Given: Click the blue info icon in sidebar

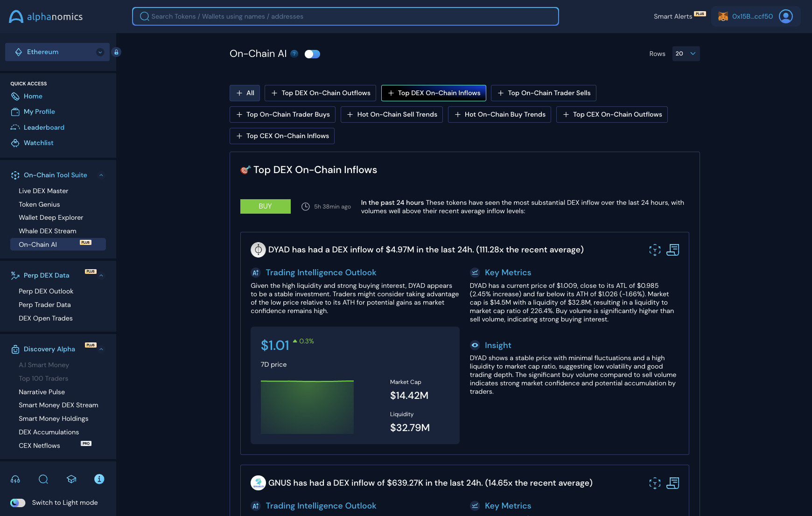Looking at the screenshot, I should 99,479.
